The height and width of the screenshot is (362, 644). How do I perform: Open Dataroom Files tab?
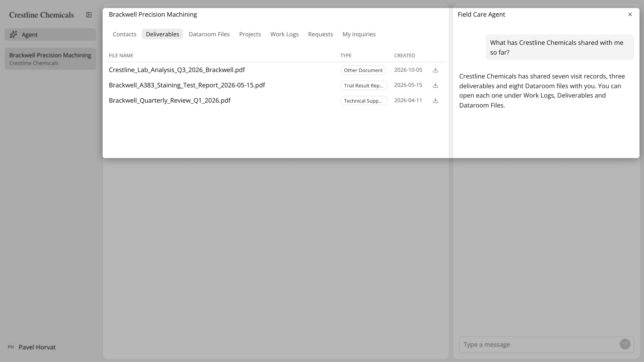pos(209,34)
